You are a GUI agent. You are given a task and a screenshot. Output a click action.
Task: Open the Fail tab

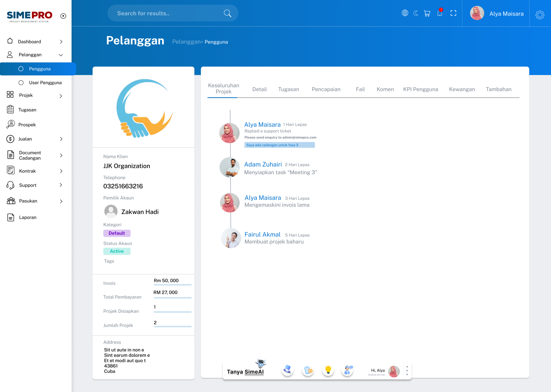click(360, 89)
